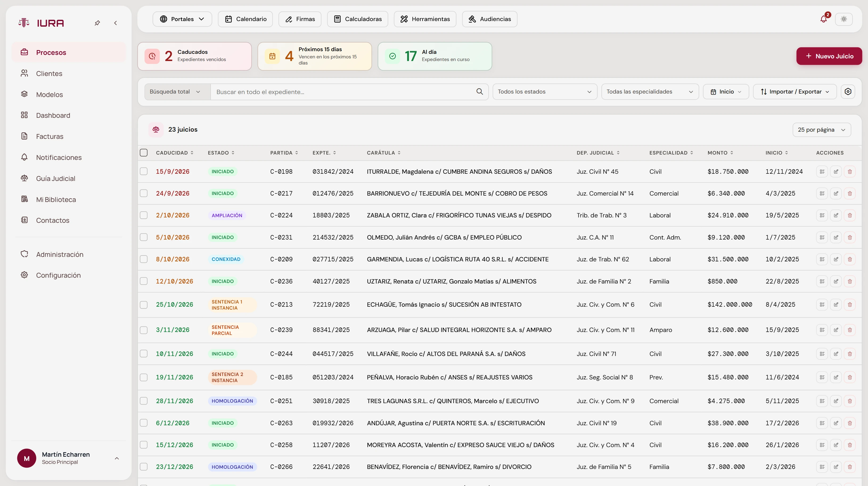Check the select-all checkbox in table header
The width and height of the screenshot is (868, 486).
(144, 153)
